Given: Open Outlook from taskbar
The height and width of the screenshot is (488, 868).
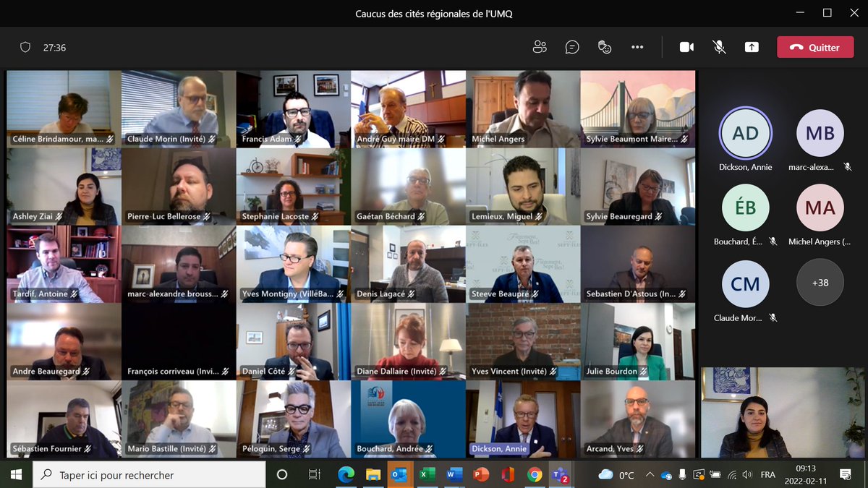Looking at the screenshot, I should (400, 475).
